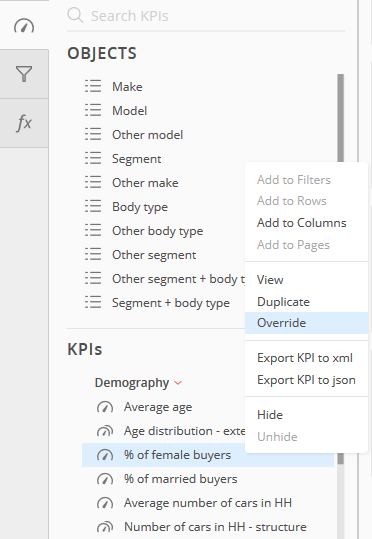Open the KPI gauge sidebar tab
The width and height of the screenshot is (372, 539).
click(x=24, y=25)
